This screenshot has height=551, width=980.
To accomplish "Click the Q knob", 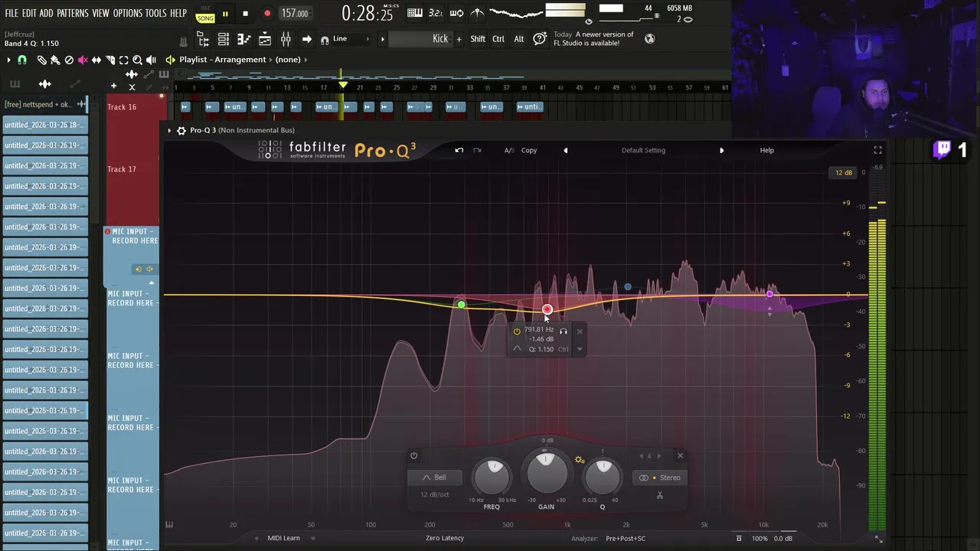I will 603,477.
